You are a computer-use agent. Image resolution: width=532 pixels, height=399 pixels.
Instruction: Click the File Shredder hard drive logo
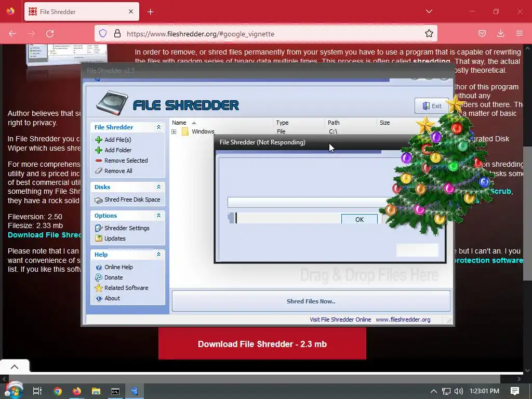click(112, 103)
